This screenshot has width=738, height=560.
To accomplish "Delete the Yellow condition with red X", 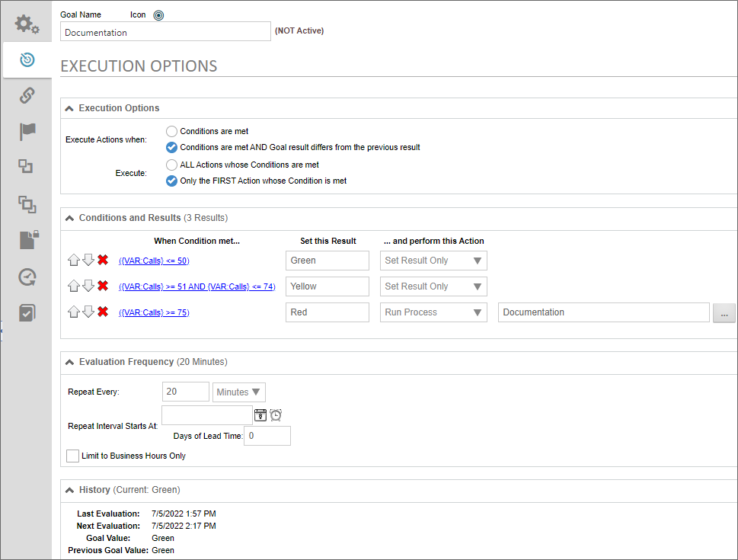I will (x=103, y=286).
